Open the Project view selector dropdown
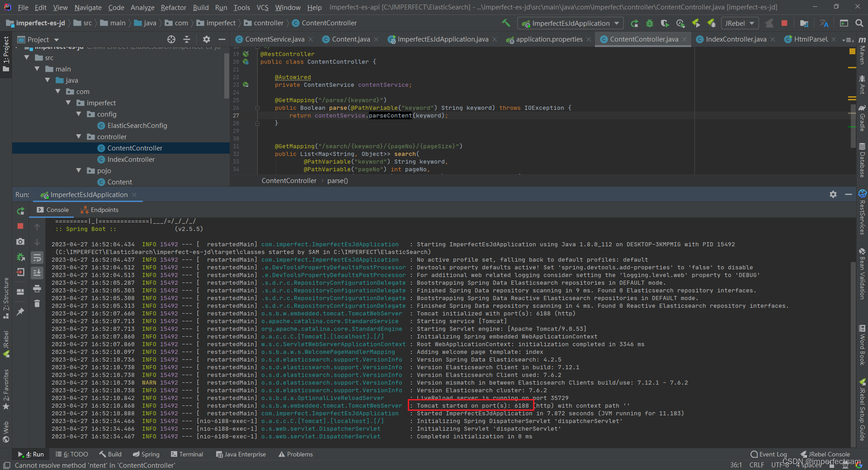This screenshot has height=470, width=868. click(38, 39)
